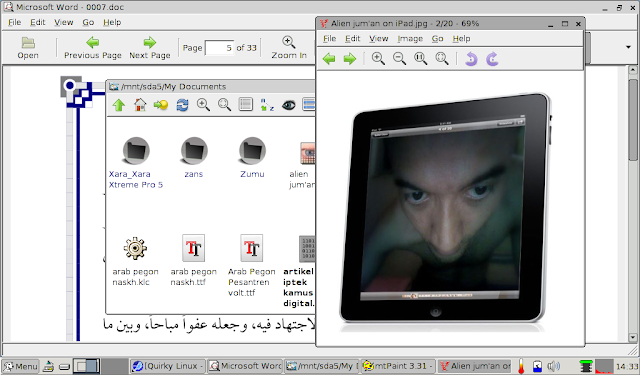Switch to Quirky Linux taskbar window
Screen dimensions: 640x375
(167, 366)
